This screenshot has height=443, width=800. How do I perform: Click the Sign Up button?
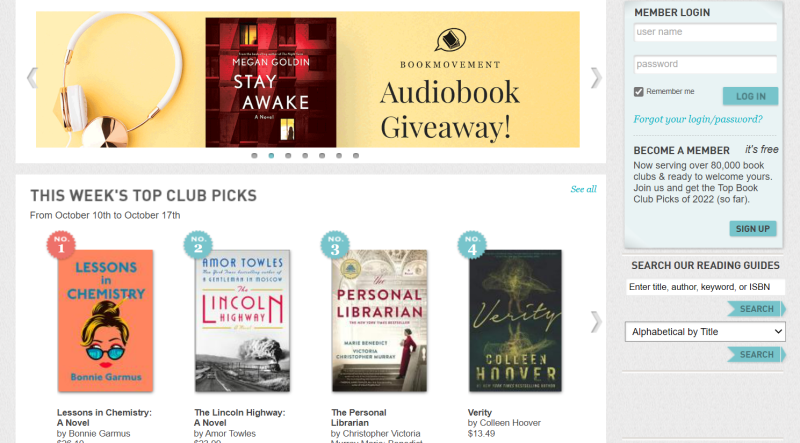tap(752, 228)
